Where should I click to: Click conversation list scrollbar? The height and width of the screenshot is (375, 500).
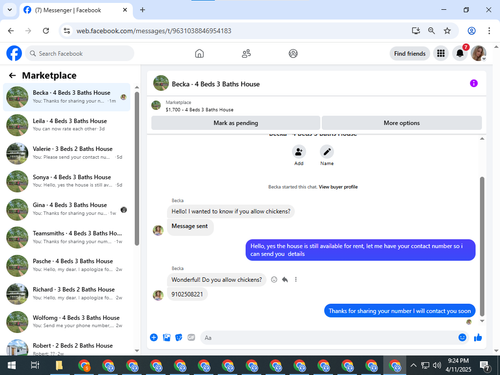[137, 168]
